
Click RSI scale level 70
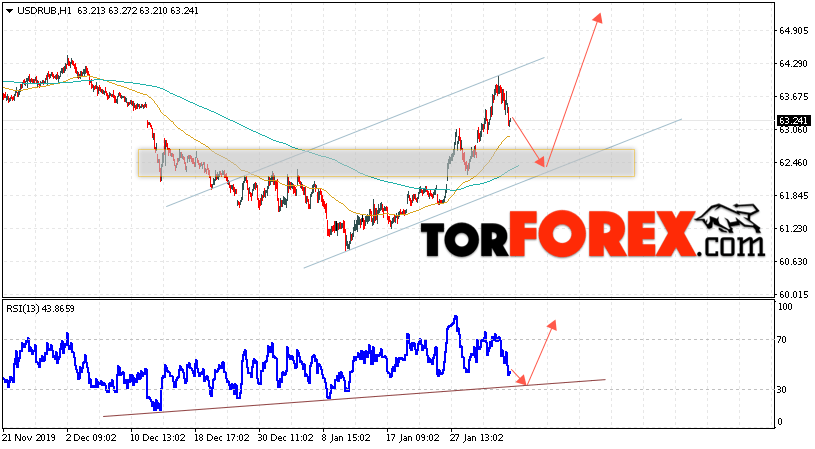pos(782,340)
